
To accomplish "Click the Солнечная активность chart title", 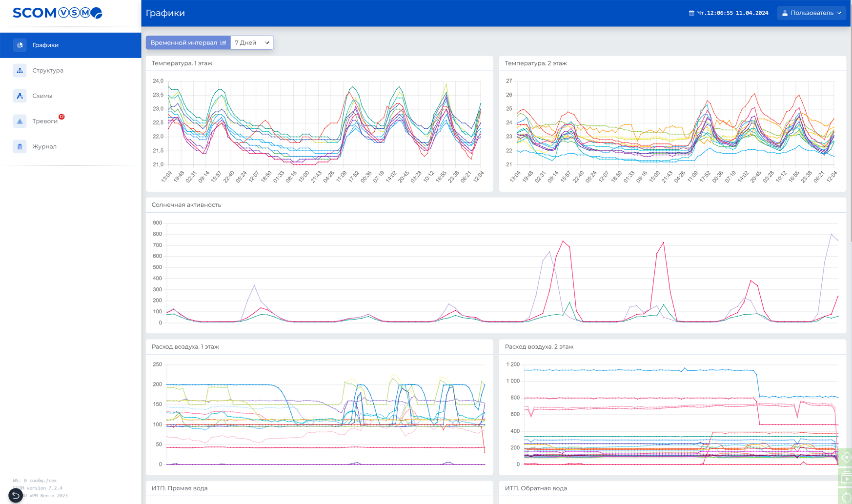I will (186, 205).
